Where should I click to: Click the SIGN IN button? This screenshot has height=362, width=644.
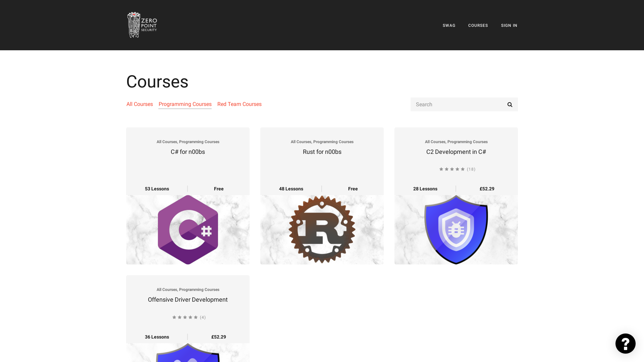pyautogui.click(x=509, y=25)
